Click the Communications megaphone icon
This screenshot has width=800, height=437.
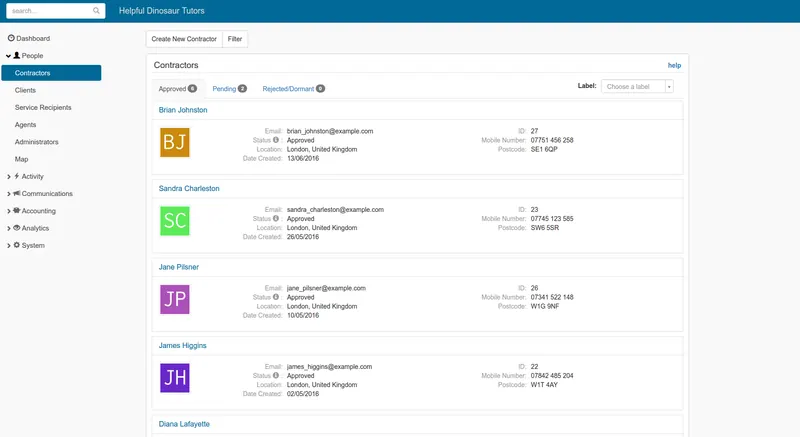(17, 193)
